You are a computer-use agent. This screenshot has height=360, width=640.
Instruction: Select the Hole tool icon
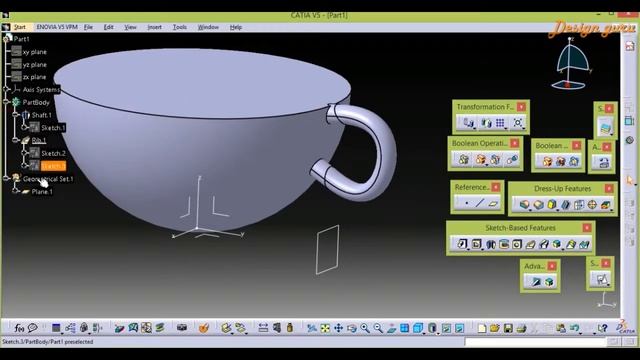point(517,244)
